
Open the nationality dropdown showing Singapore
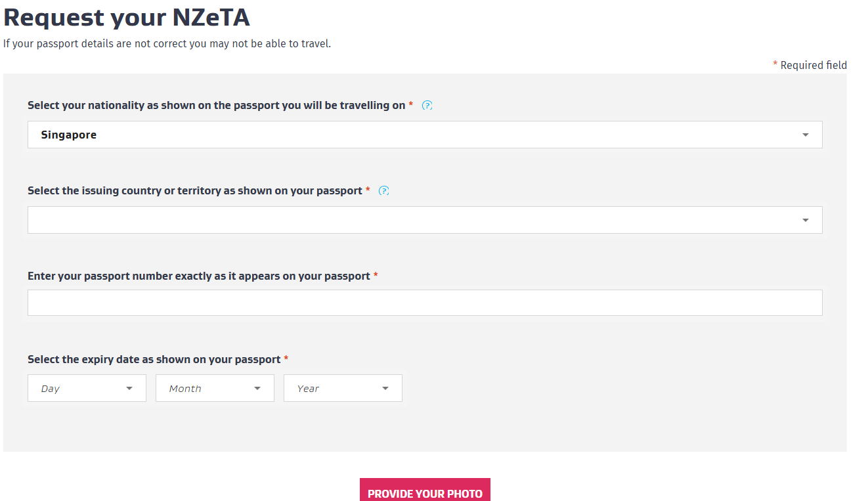tap(425, 135)
